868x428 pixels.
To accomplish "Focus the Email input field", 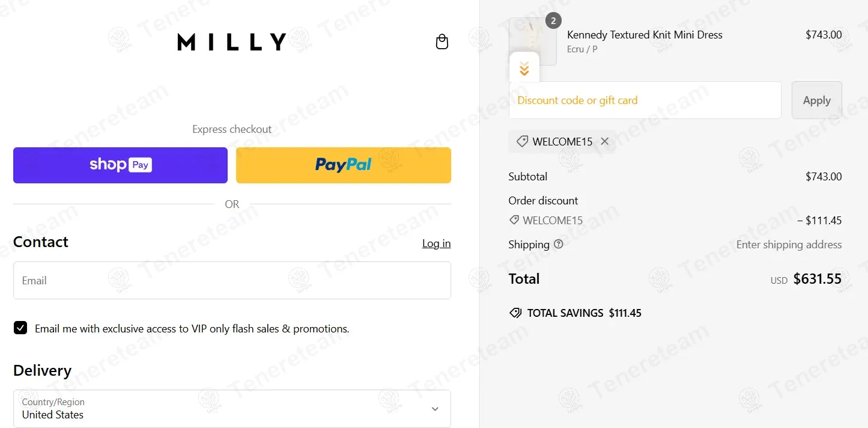I will (232, 280).
